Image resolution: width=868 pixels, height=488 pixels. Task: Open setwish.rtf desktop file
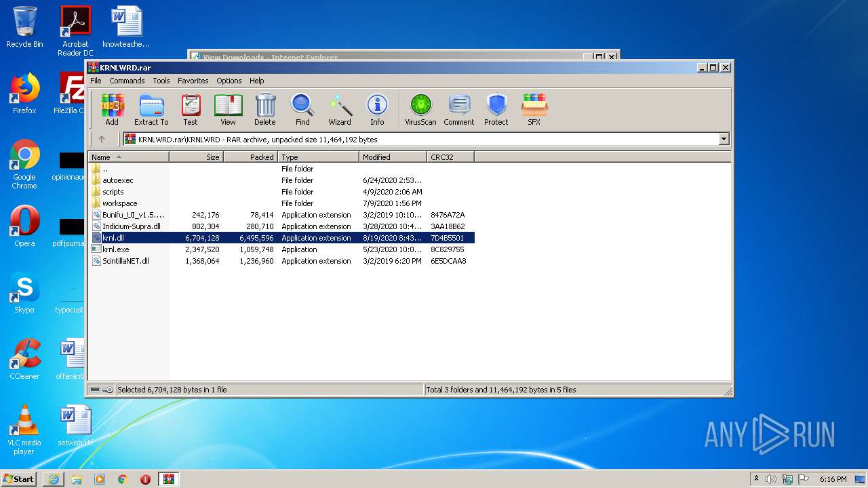[x=75, y=426]
